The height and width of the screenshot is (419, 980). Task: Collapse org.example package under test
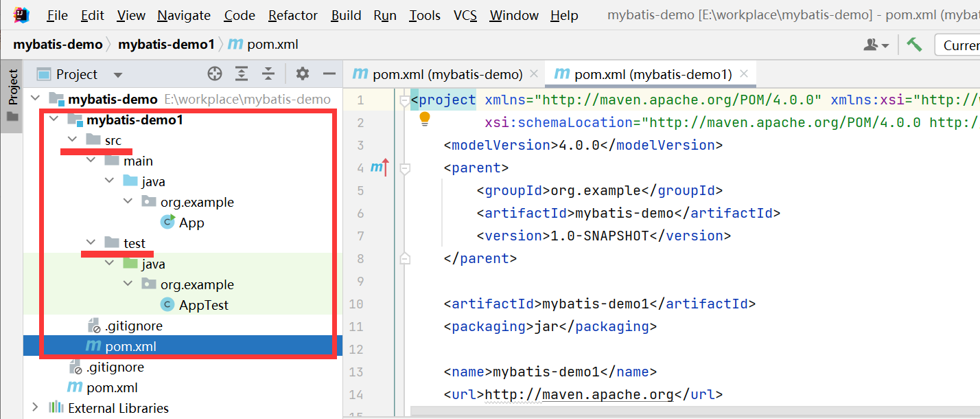coord(128,284)
